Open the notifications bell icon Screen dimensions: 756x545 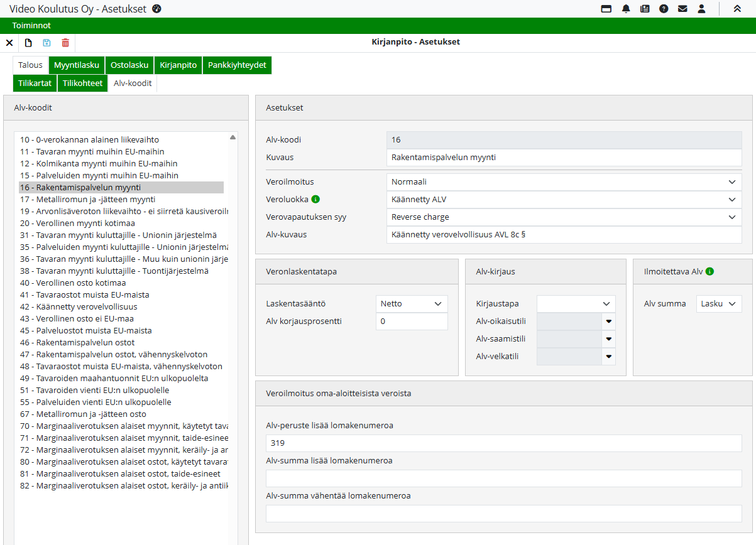coord(626,9)
